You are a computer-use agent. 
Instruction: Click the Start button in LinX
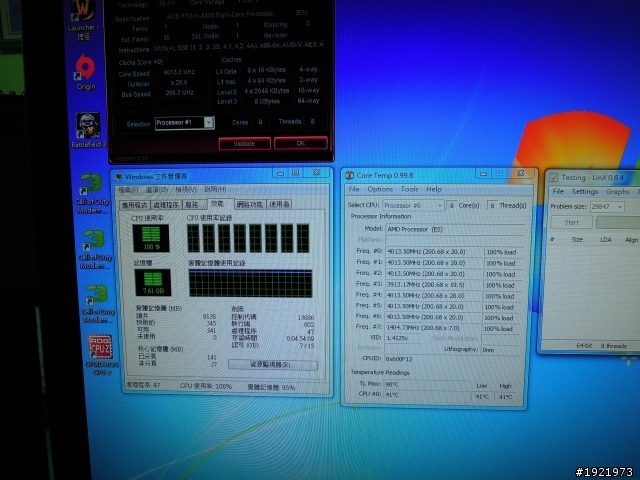(x=571, y=222)
